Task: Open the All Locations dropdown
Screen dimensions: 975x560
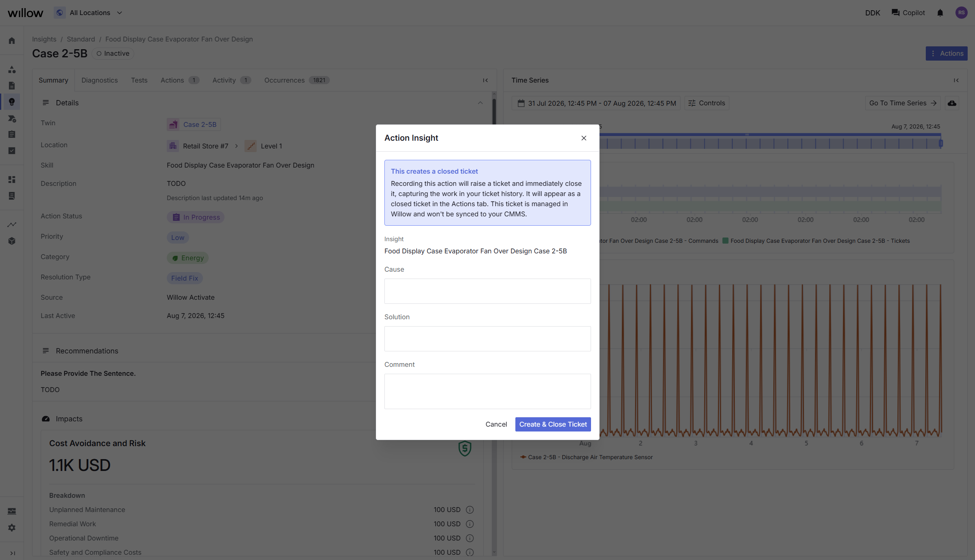Action: pyautogui.click(x=89, y=13)
